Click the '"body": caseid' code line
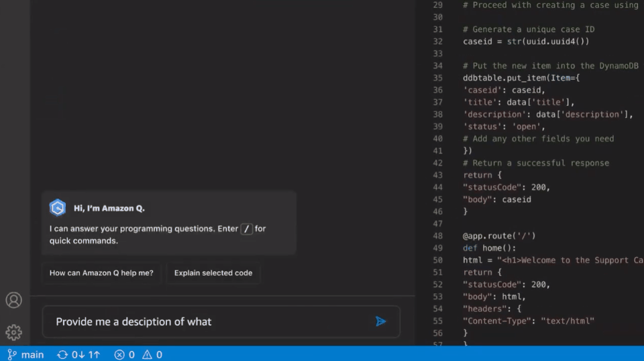 point(497,199)
